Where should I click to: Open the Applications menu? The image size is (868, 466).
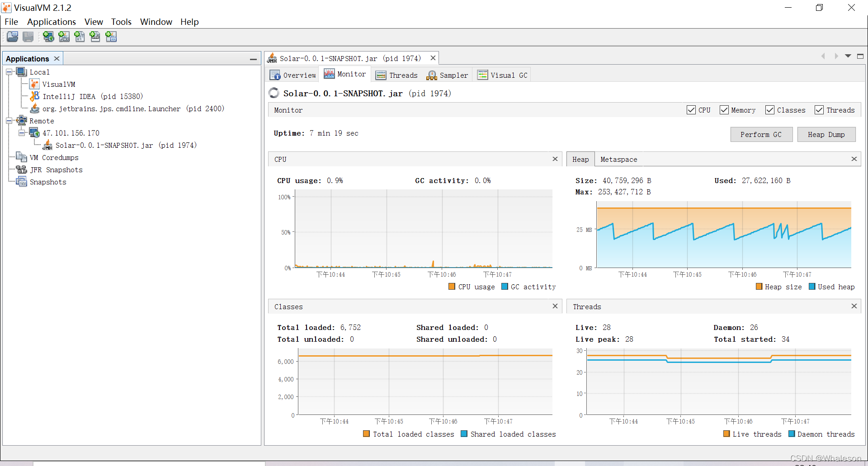[x=52, y=22]
